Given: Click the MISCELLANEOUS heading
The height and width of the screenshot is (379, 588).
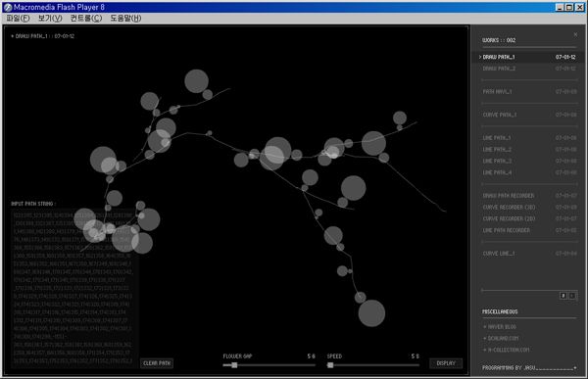Looking at the screenshot, I should coord(500,311).
